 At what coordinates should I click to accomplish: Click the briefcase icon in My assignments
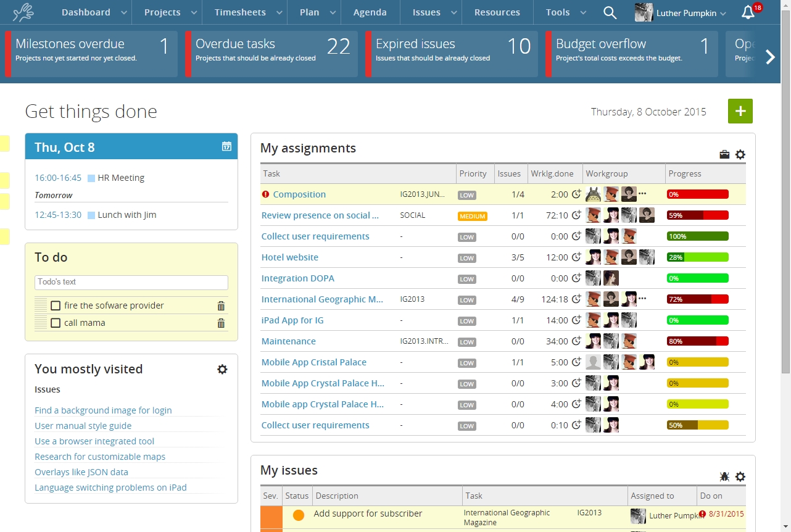724,155
